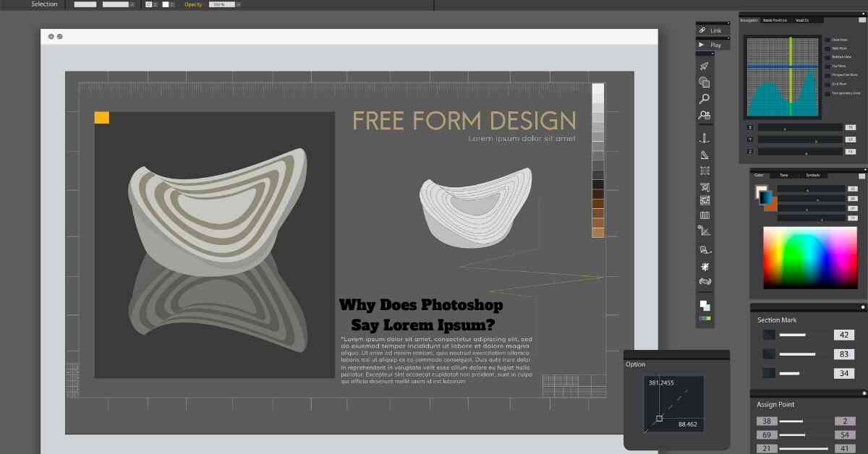Click the overlapping shapes tool icon
Image resolution: width=868 pixels, height=454 pixels.
tap(704, 82)
